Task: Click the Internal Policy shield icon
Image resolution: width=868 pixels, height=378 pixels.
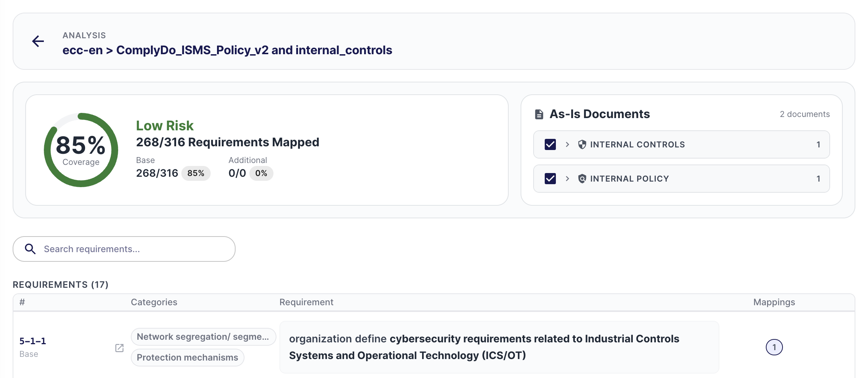Action: tap(582, 179)
